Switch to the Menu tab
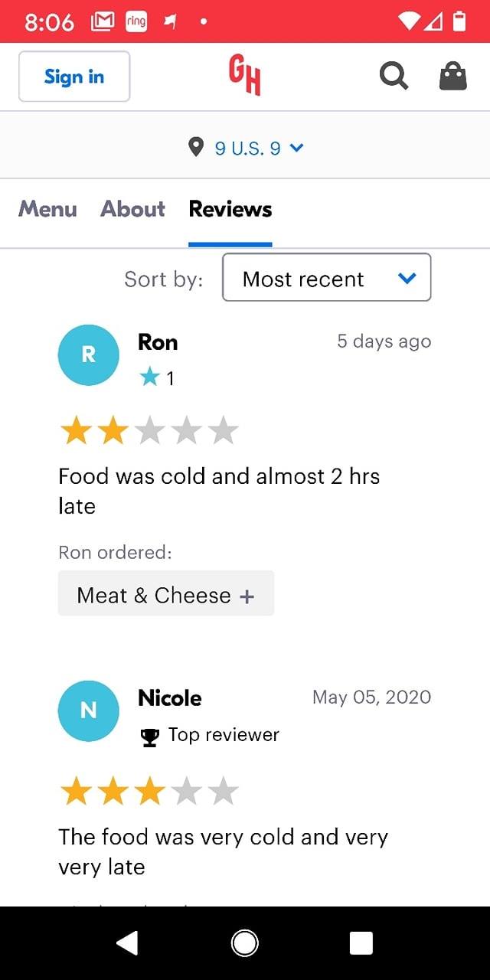The image size is (490, 980). tap(47, 209)
